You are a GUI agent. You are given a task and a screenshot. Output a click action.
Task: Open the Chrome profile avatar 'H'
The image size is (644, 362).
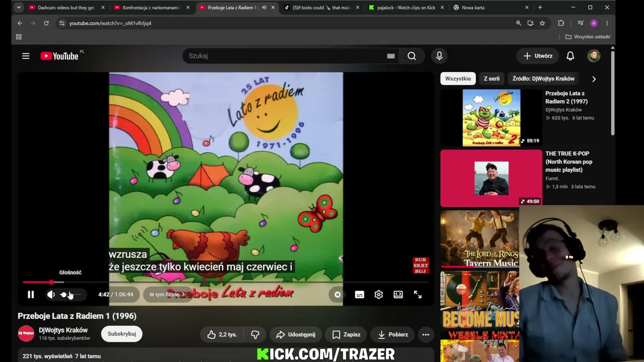[594, 23]
